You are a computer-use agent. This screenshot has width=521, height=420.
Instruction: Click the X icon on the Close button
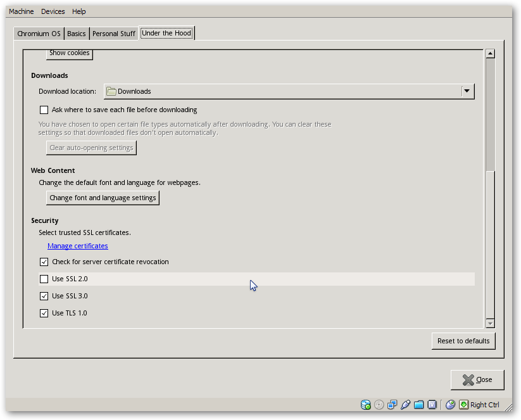[x=468, y=379]
